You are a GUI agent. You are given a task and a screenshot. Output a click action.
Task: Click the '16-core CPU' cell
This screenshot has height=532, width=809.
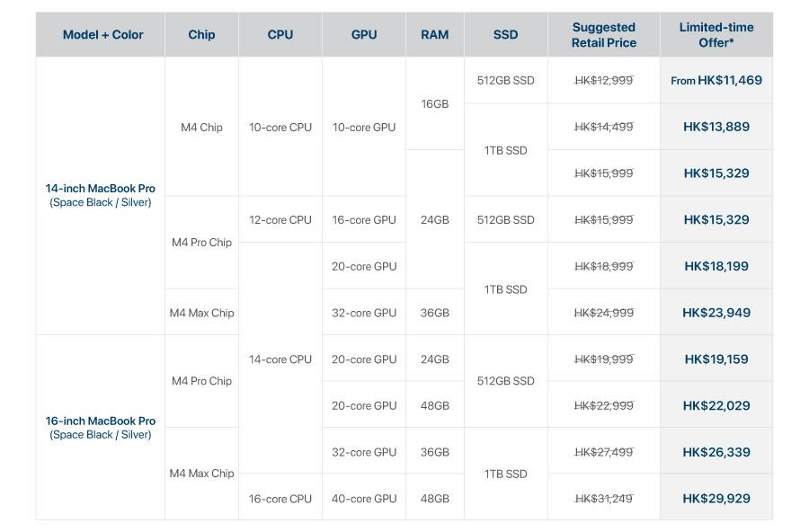(280, 499)
